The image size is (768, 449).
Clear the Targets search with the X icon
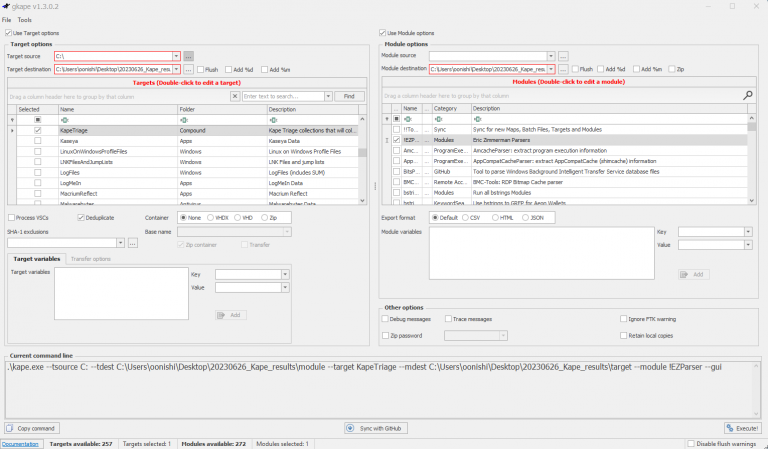(235, 96)
